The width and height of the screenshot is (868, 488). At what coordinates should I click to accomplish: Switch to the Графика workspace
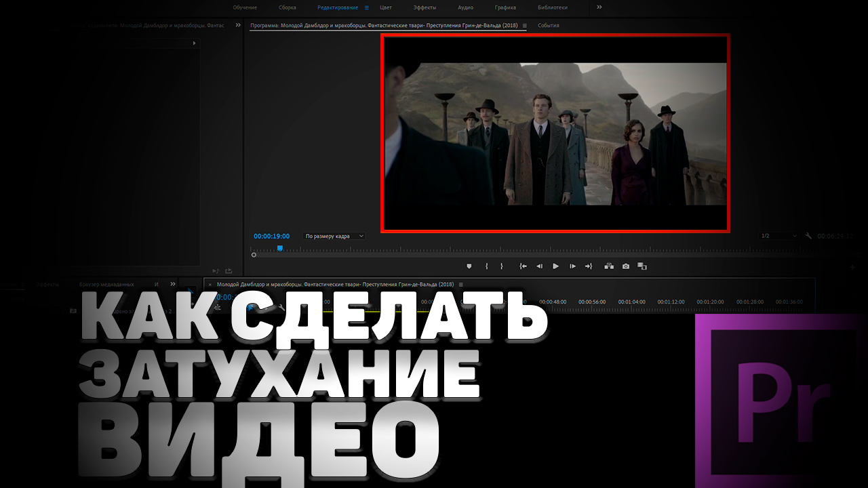[505, 7]
